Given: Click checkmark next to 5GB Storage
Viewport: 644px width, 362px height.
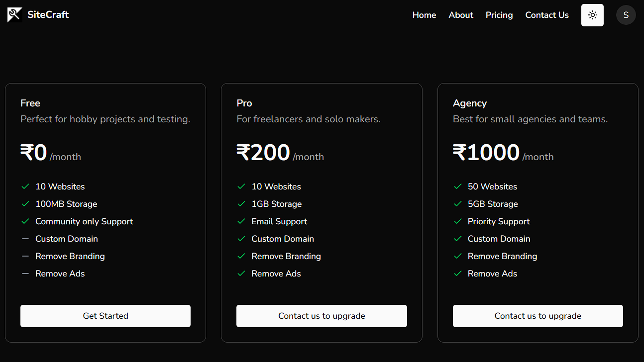Looking at the screenshot, I should coord(458,204).
